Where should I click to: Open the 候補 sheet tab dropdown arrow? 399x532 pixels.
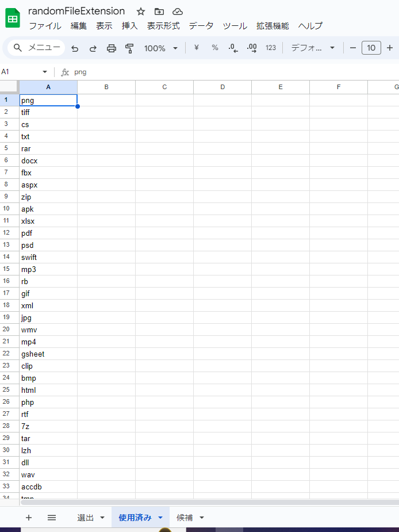coord(202,518)
